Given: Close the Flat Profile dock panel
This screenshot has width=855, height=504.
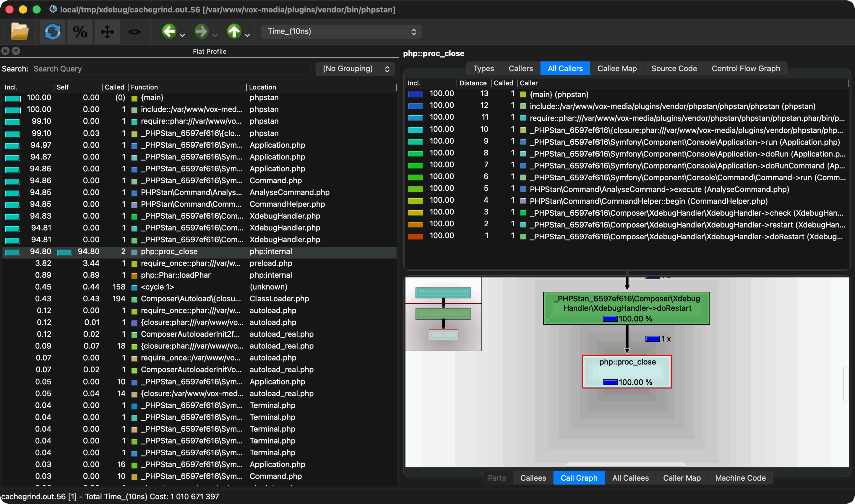Looking at the screenshot, I should click(5, 51).
